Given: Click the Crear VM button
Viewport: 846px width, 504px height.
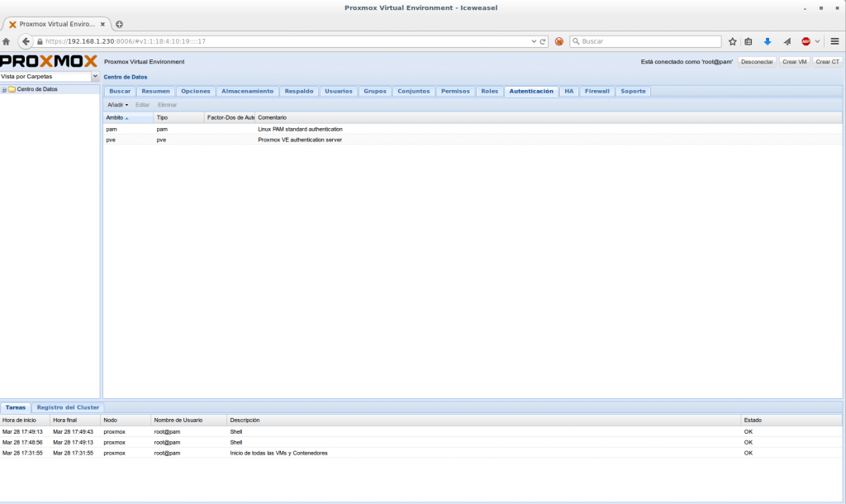Looking at the screenshot, I should click(792, 61).
